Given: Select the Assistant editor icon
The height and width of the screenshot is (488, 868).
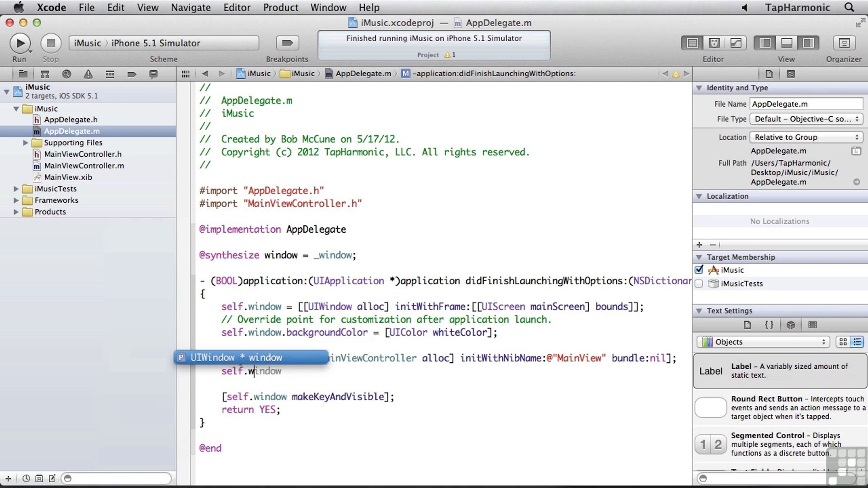Looking at the screenshot, I should (714, 43).
